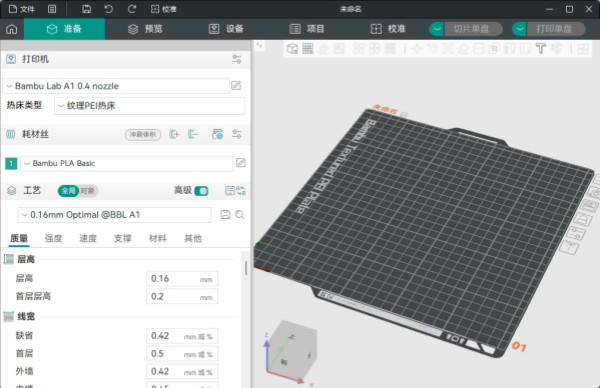Expand the 切片单盘 slice options arrow
Screen dimensions: 600x388
coord(437,29)
